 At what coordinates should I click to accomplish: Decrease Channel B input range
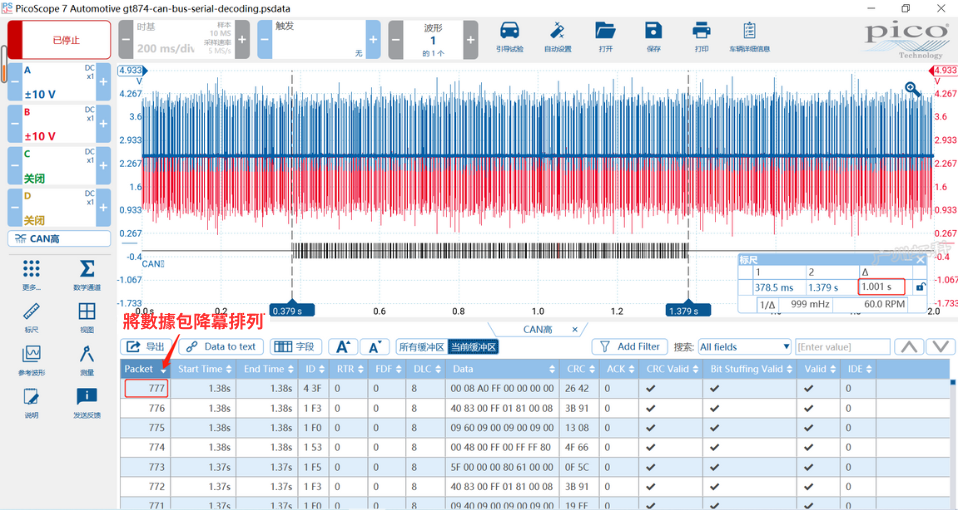(15, 124)
